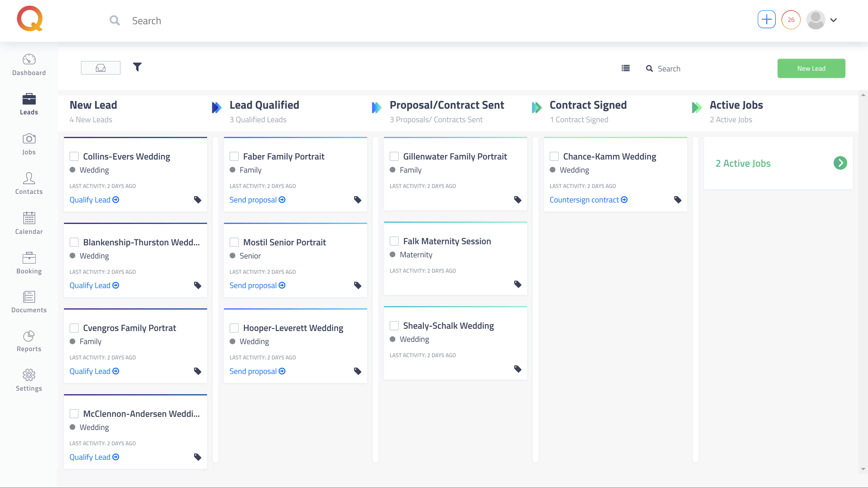
Task: Click tag icon on Chance-Kamm Wedding
Action: click(x=678, y=200)
